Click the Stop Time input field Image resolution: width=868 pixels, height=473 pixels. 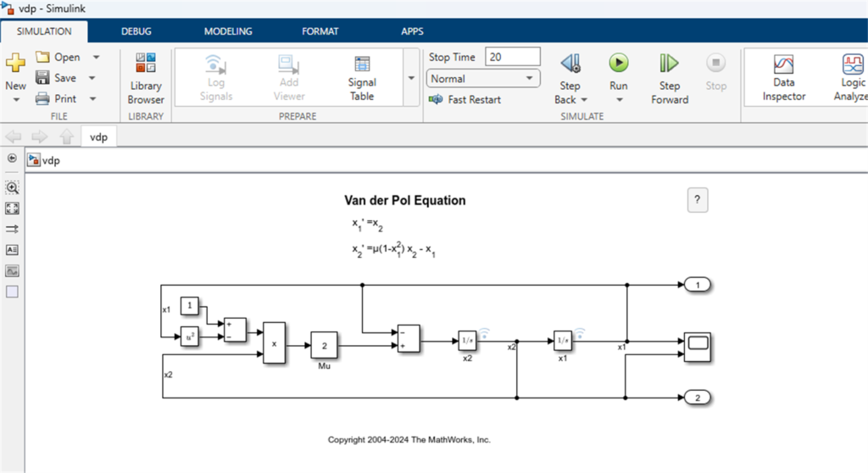[513, 57]
